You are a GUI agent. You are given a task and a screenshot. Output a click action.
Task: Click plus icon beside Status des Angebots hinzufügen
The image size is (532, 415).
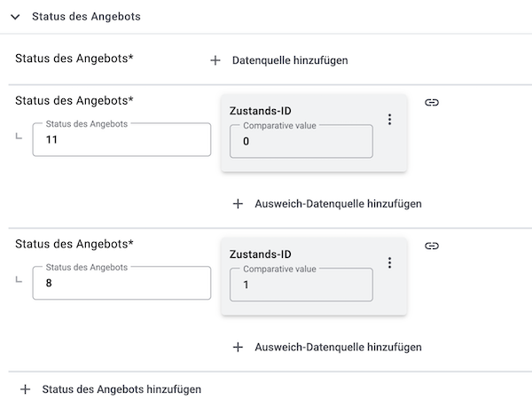coord(25,389)
